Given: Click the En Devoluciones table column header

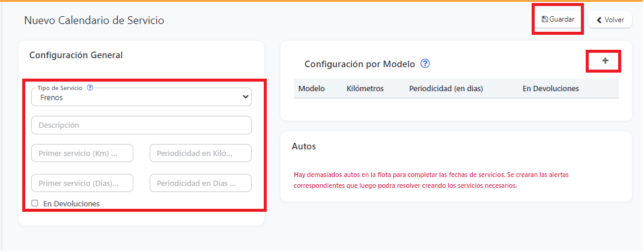Looking at the screenshot, I should coord(550,88).
